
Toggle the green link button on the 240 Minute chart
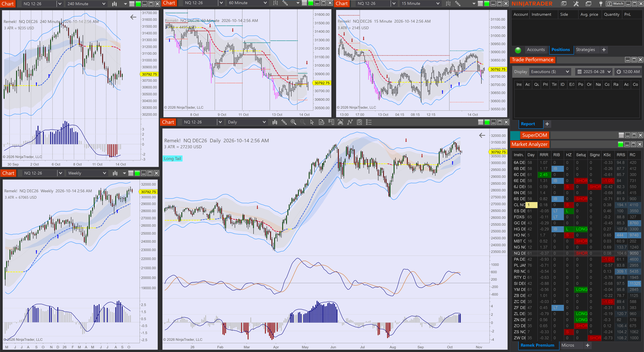(x=138, y=4)
